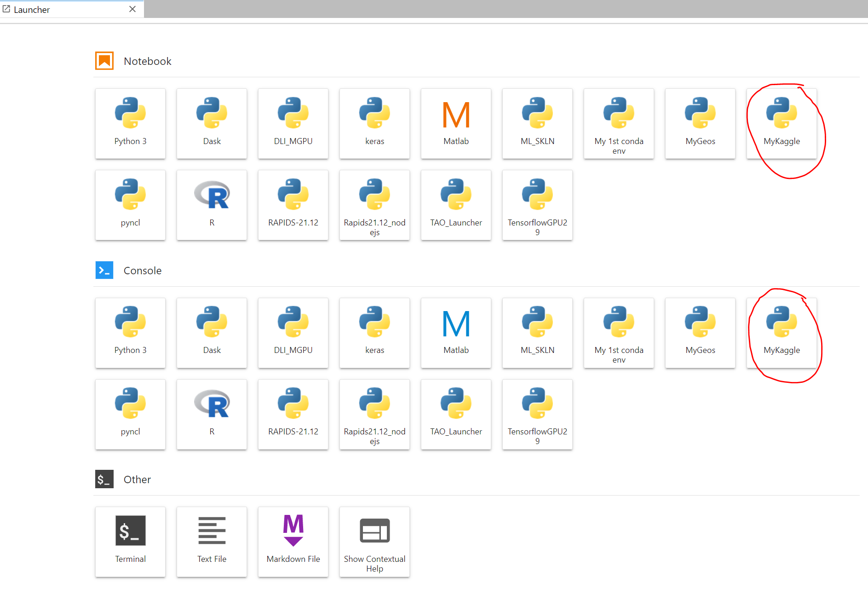Screen dimensions: 868x589
Task: Launch the Matlab console
Action: tap(456, 333)
